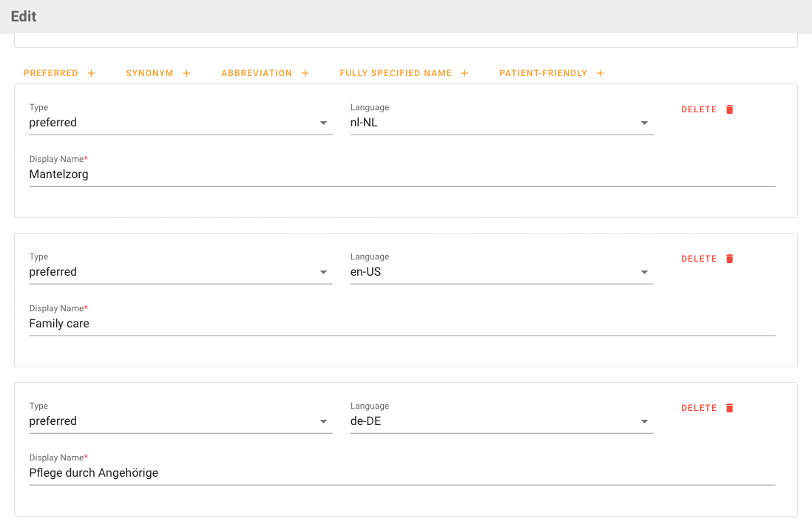
Task: Focus the Family care display name field
Action: [402, 324]
